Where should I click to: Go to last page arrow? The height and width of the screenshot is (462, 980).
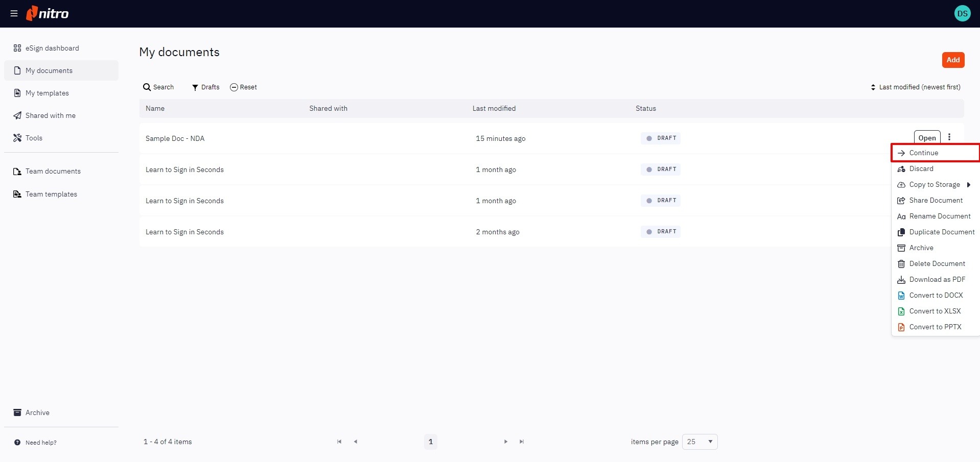tap(522, 442)
